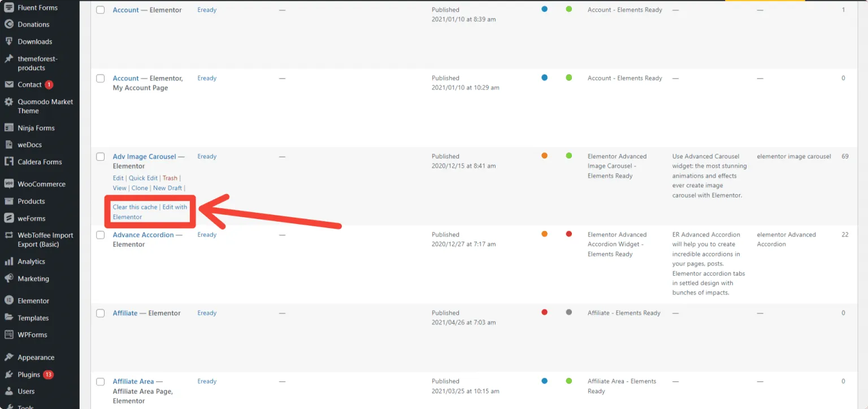Check the checkbox for the Adv Image Carousel row
868x409 pixels.
[x=100, y=157]
